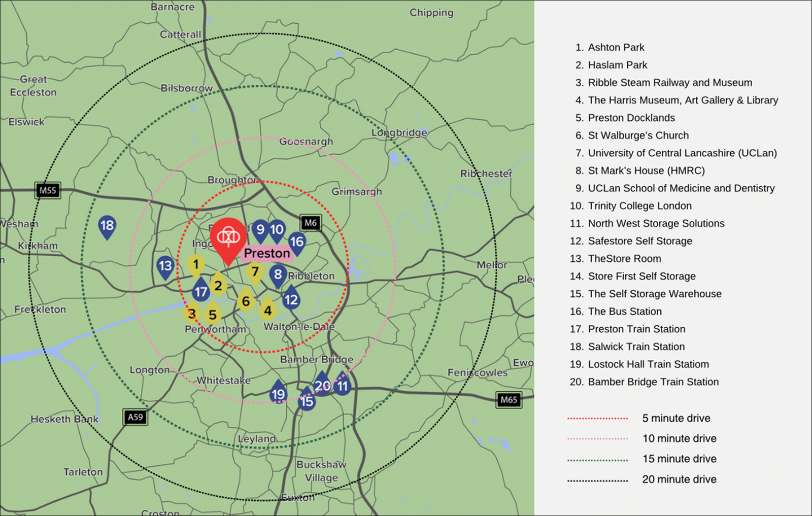
Task: Click the Tarleton place name on map
Action: [x=83, y=472]
